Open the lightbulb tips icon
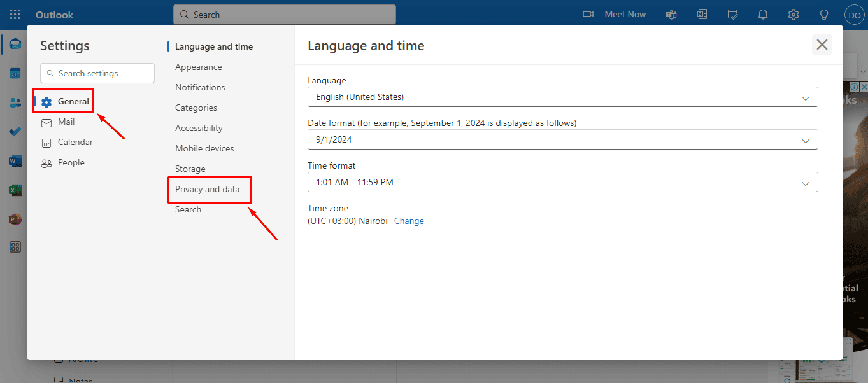Screen dimensions: 868x383 824,14
